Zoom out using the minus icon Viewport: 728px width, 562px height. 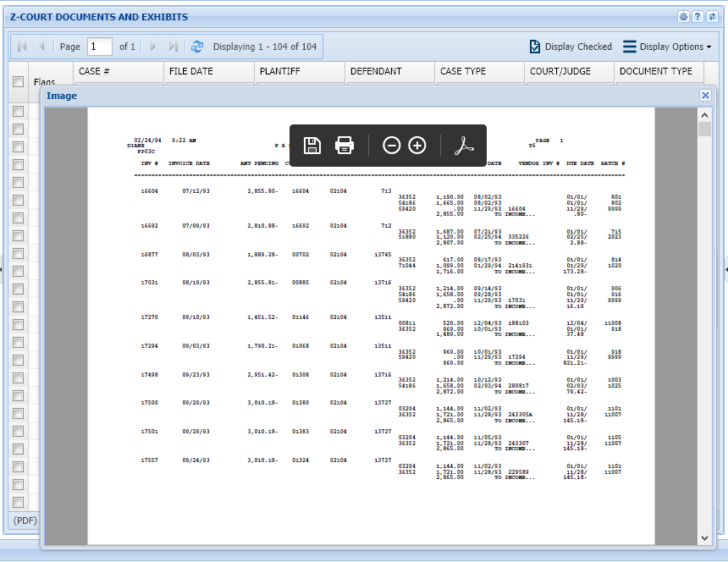(391, 146)
